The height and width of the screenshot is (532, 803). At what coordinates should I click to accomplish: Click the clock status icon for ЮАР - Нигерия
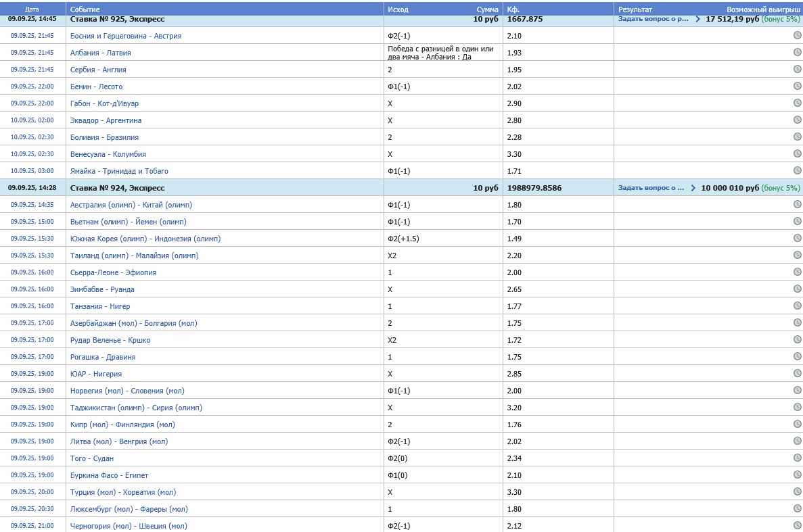coord(797,373)
